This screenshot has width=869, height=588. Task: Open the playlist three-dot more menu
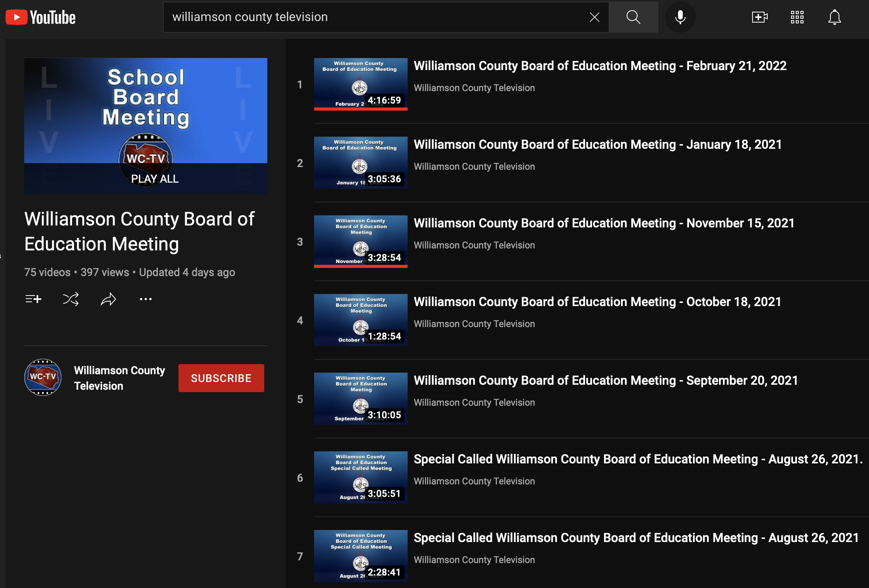[x=146, y=299]
